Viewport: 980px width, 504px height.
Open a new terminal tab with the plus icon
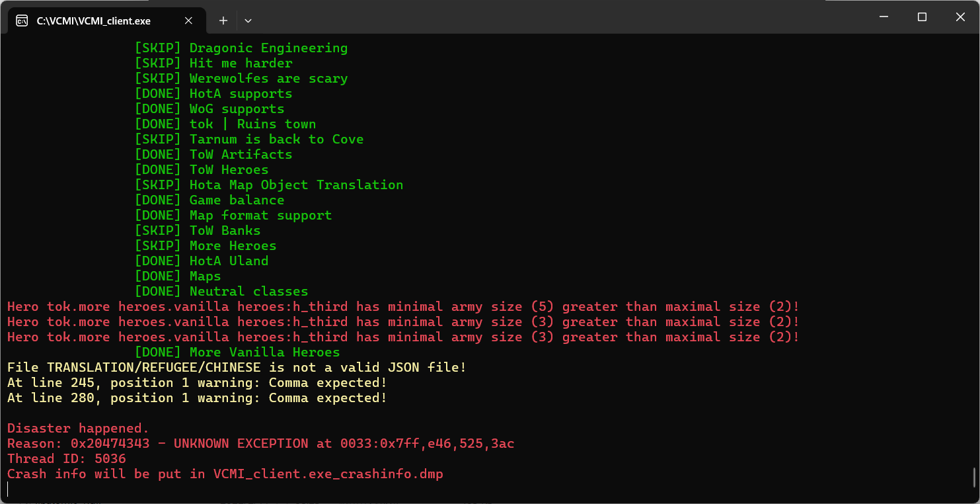click(223, 21)
